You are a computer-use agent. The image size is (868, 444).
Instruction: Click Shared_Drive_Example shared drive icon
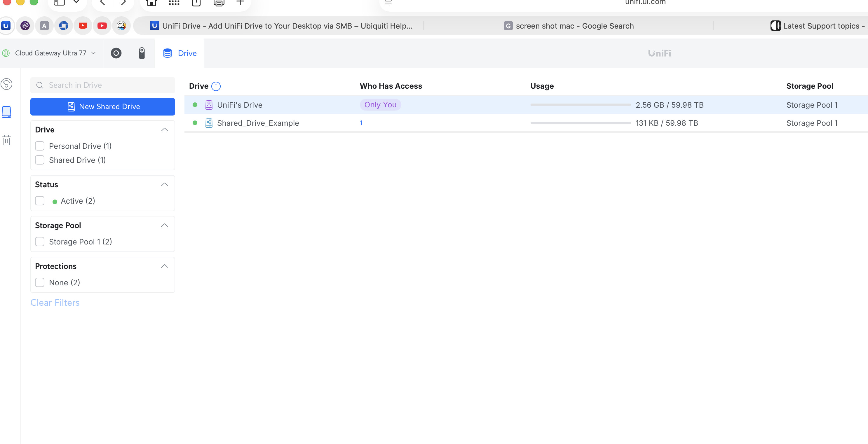pos(209,123)
